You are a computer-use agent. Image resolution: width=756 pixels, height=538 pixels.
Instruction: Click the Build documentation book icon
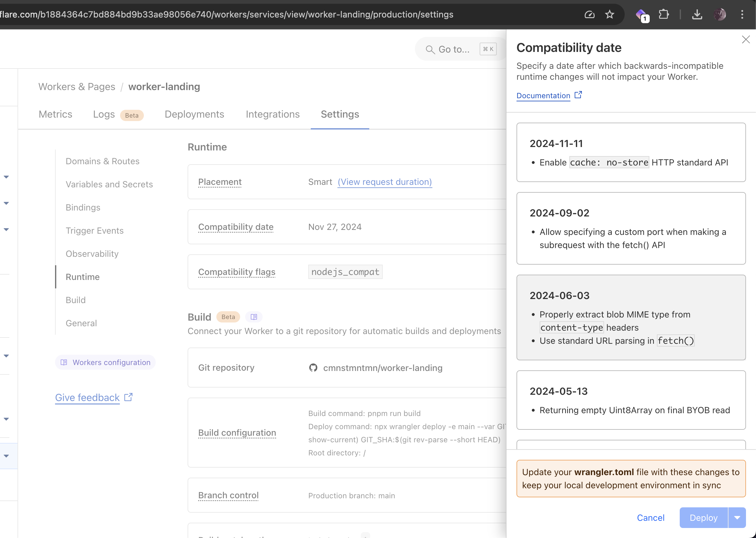pyautogui.click(x=254, y=317)
